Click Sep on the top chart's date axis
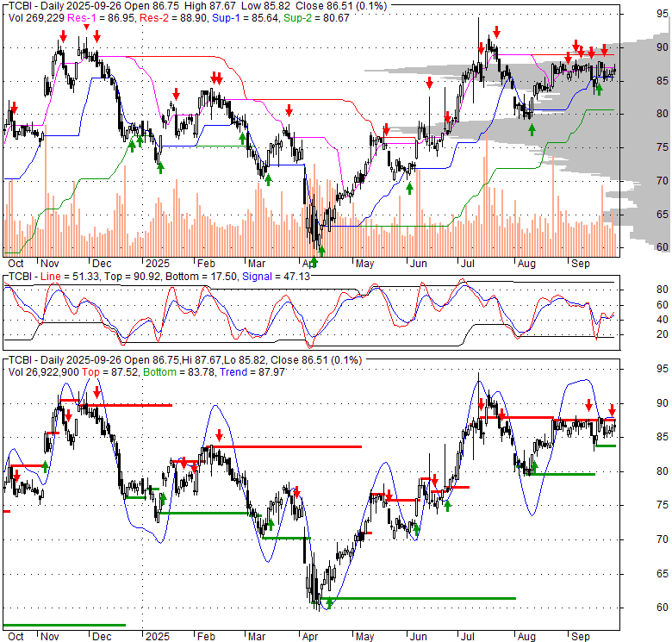The image size is (672, 642). tap(581, 264)
